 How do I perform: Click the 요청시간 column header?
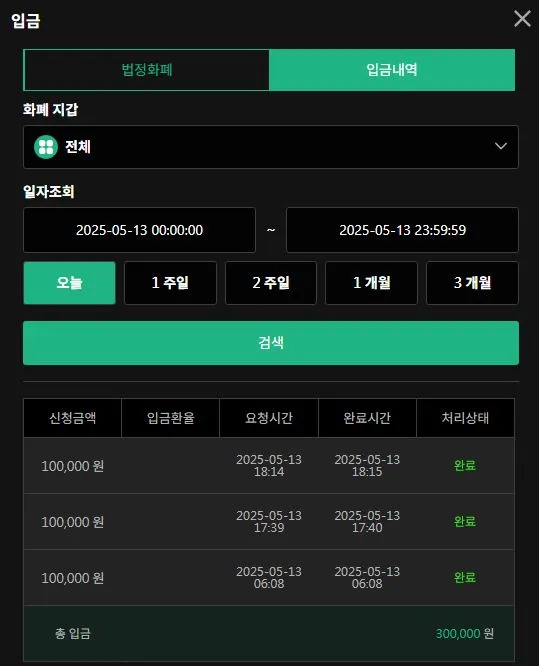tap(269, 418)
